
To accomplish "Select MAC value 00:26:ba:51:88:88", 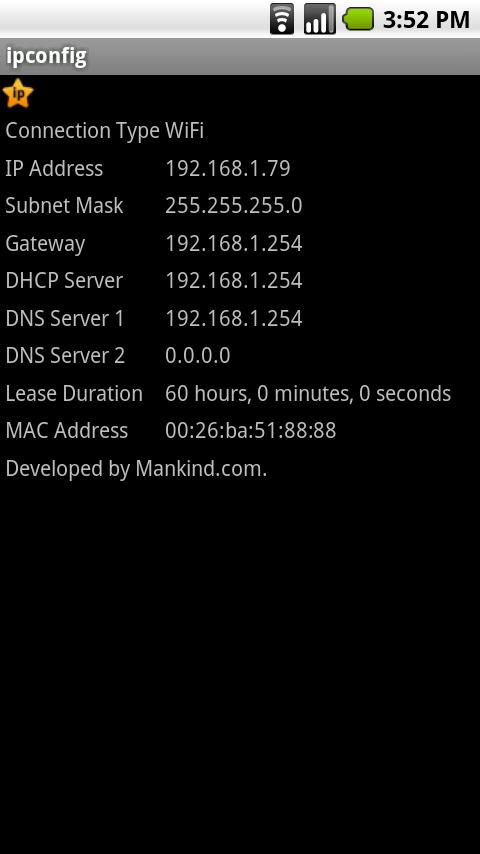I will [251, 431].
